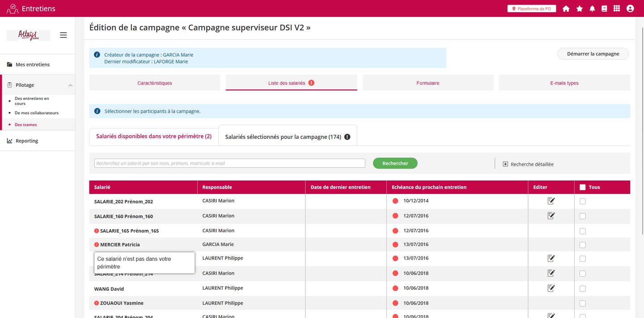Open the apps grid icon
Viewport: 644px width, 318px height.
click(x=617, y=9)
